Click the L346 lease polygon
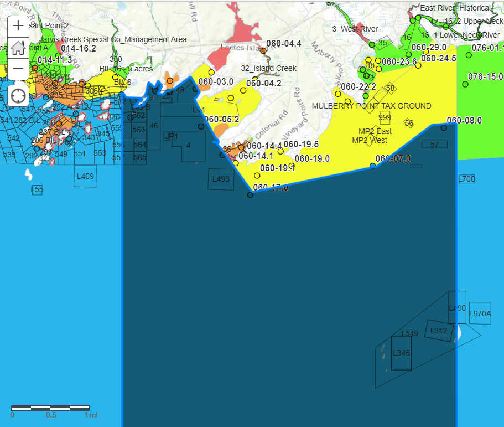504x427 pixels. tap(402, 353)
